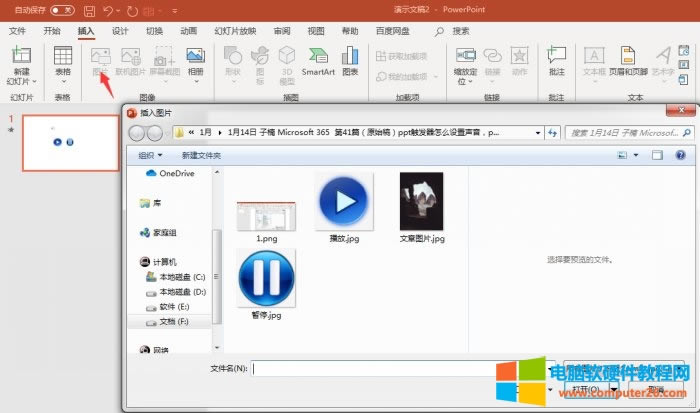Click the New Folder (新建文件夹) button
This screenshot has width=700, height=413.
pos(201,155)
